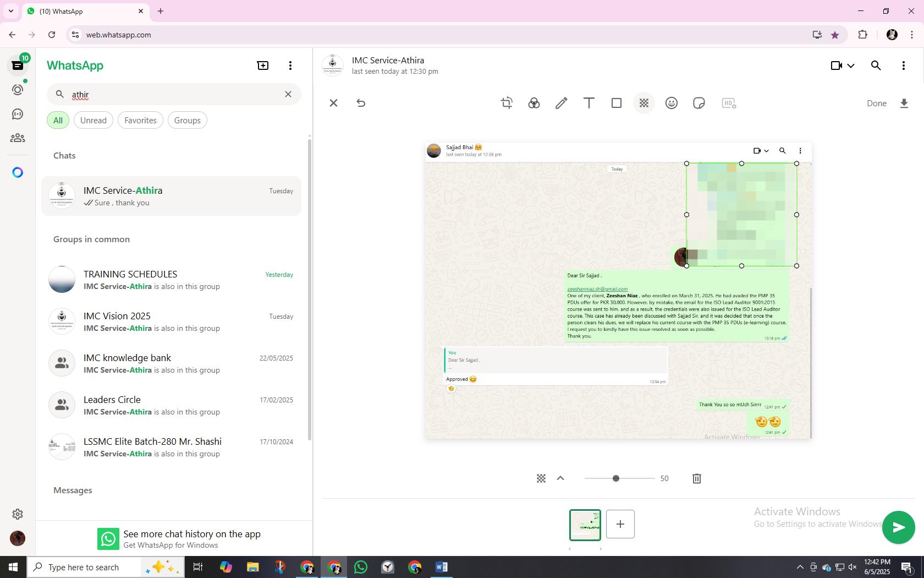Close the image editor

coord(333,103)
